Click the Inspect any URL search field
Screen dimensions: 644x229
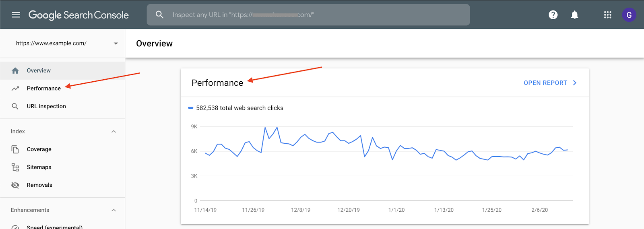314,15
